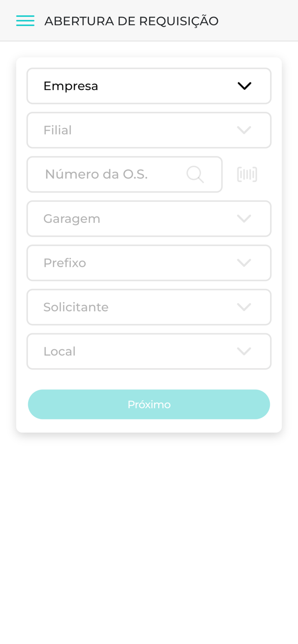Open the Solicitante dropdown

[149, 307]
